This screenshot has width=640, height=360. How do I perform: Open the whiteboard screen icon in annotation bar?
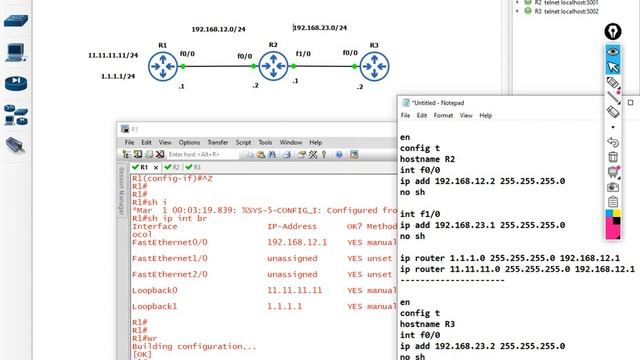pyautogui.click(x=613, y=172)
